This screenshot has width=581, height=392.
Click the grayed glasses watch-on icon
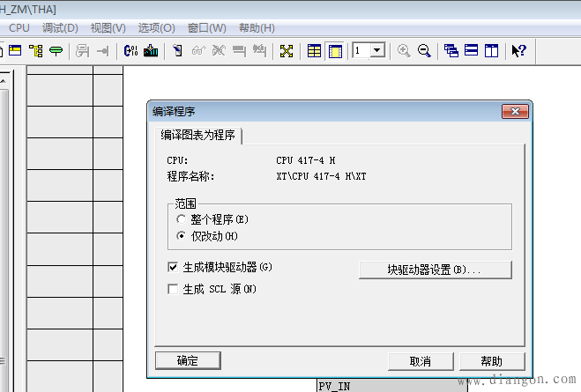coord(198,51)
